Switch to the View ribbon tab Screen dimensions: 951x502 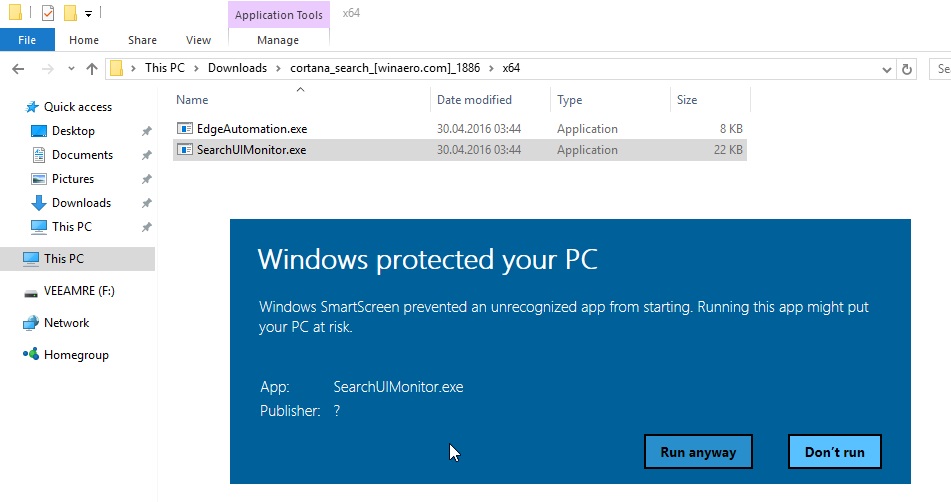click(198, 40)
